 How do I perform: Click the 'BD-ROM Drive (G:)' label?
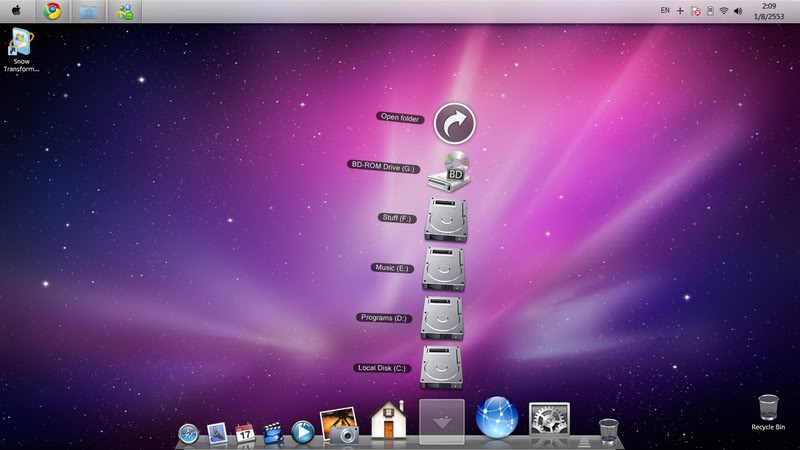(383, 166)
